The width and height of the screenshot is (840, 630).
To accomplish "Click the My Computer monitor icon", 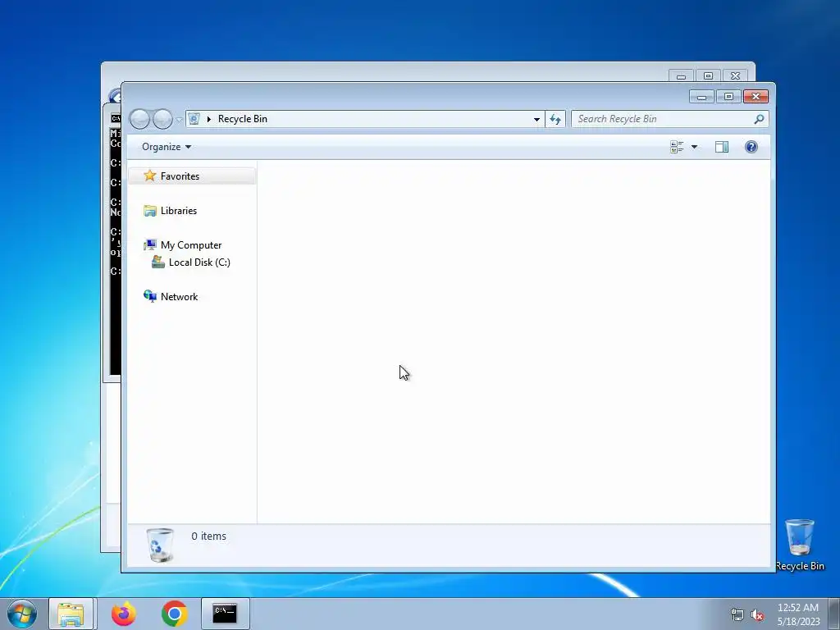I will 150,244.
